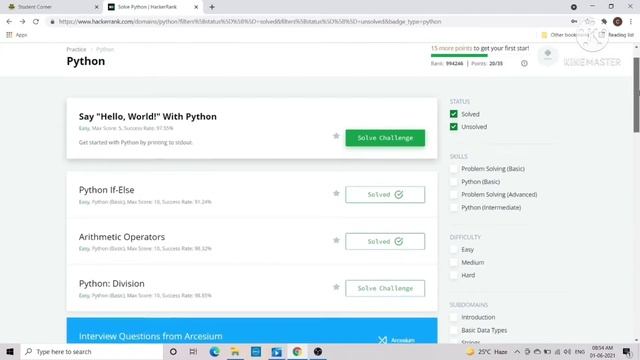640x360 pixels.
Task: Click green Solve Challenge for Hello World
Action: point(385,138)
